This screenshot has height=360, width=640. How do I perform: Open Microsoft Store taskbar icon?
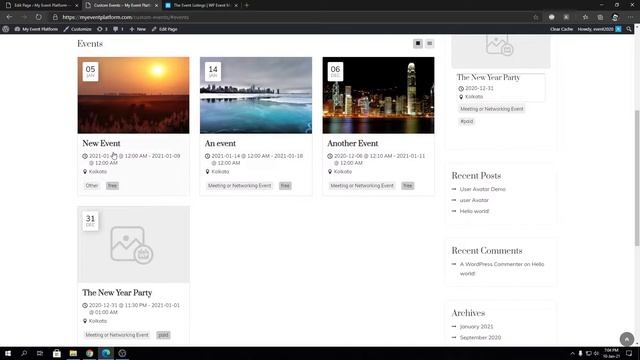tap(57, 353)
